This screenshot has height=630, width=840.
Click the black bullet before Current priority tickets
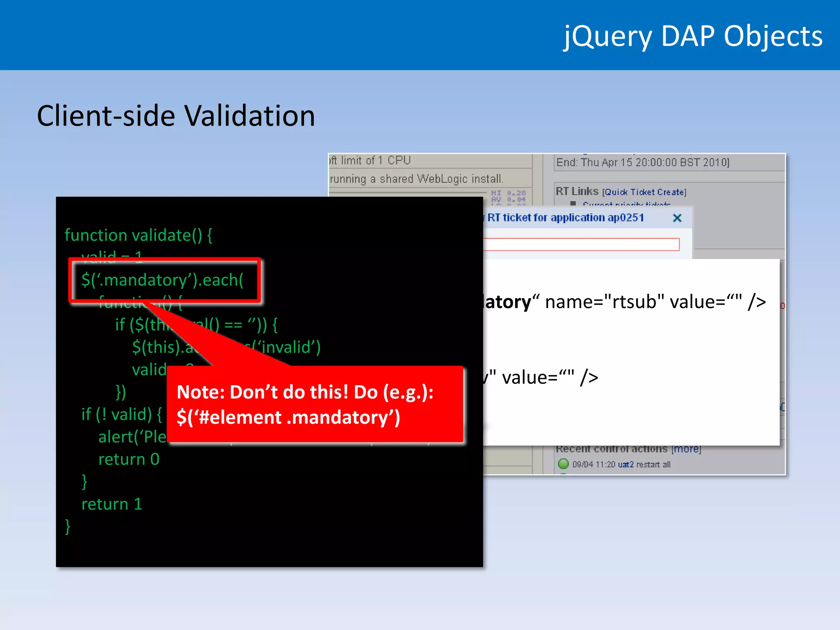pyautogui.click(x=573, y=203)
